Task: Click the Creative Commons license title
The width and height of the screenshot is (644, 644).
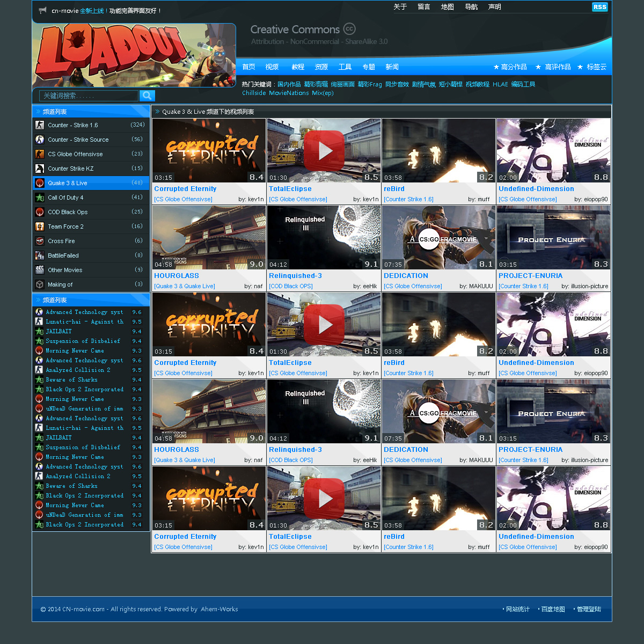Action: pos(295,30)
